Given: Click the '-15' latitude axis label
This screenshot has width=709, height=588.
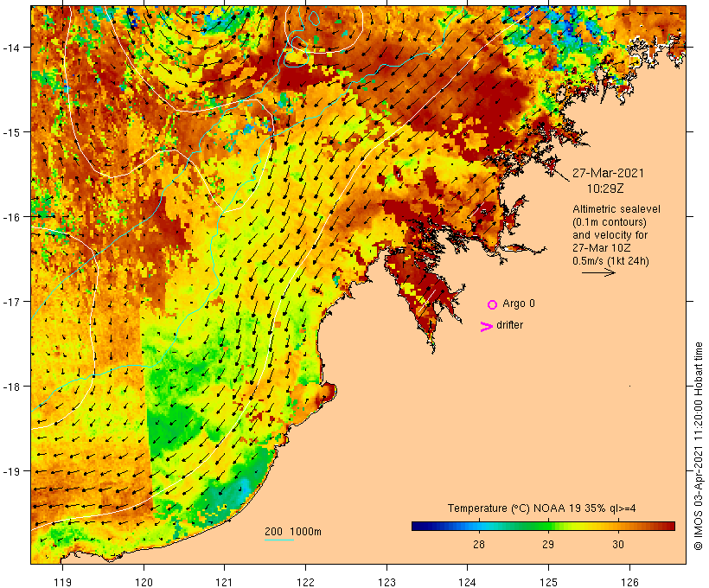Looking at the screenshot, I should [10, 132].
